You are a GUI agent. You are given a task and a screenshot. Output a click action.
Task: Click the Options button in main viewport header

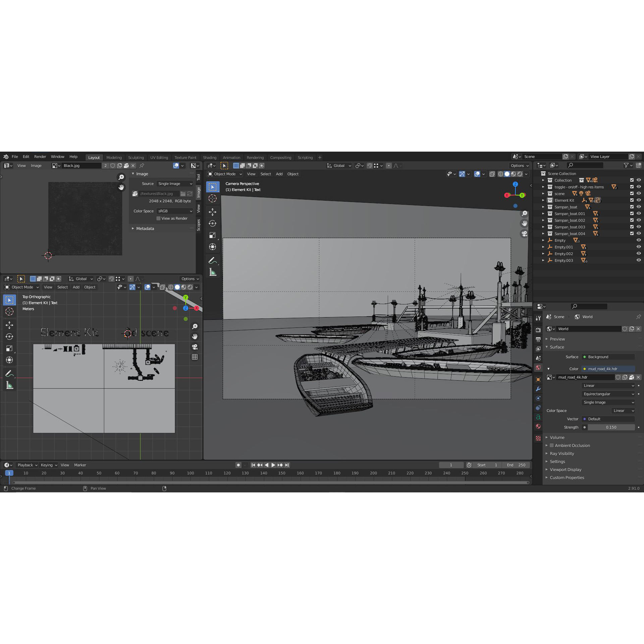(x=519, y=166)
